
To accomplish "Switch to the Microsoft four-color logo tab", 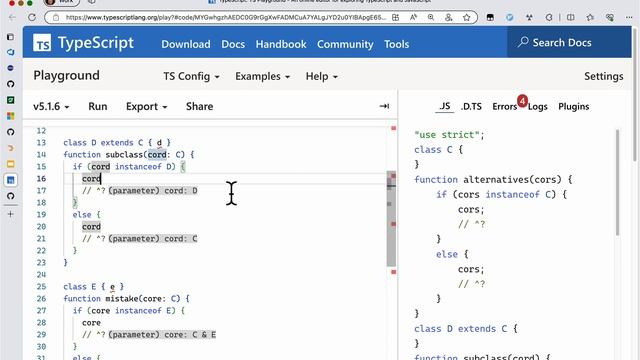I will (11, 116).
